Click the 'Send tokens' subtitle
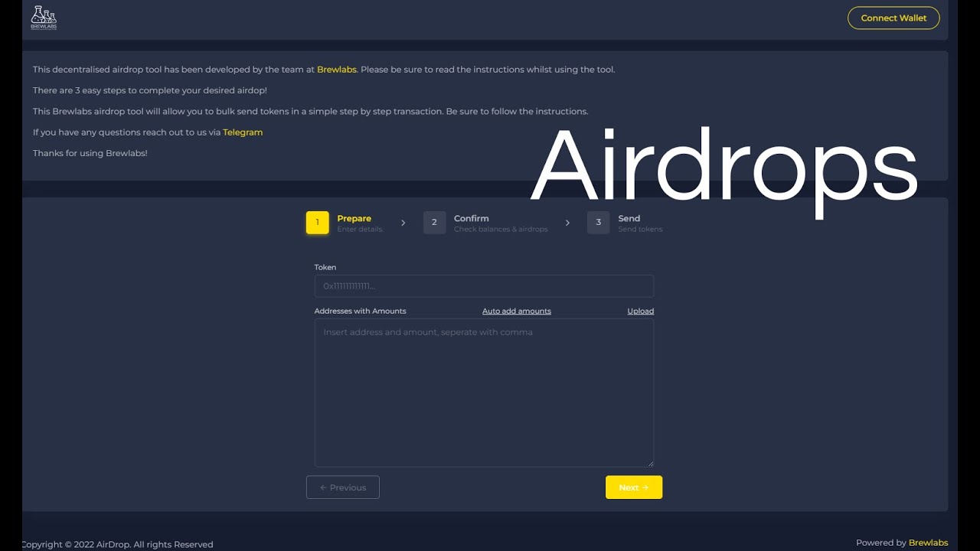Viewport: 980px width, 551px height. point(641,230)
